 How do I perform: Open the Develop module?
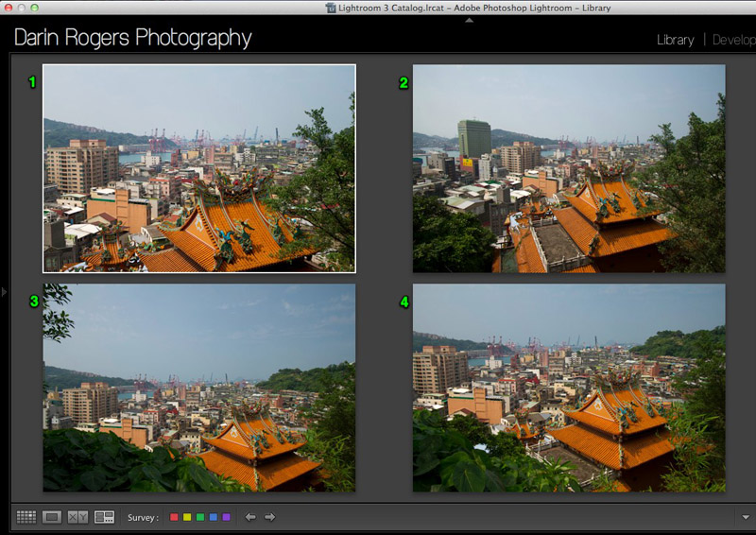coord(734,40)
